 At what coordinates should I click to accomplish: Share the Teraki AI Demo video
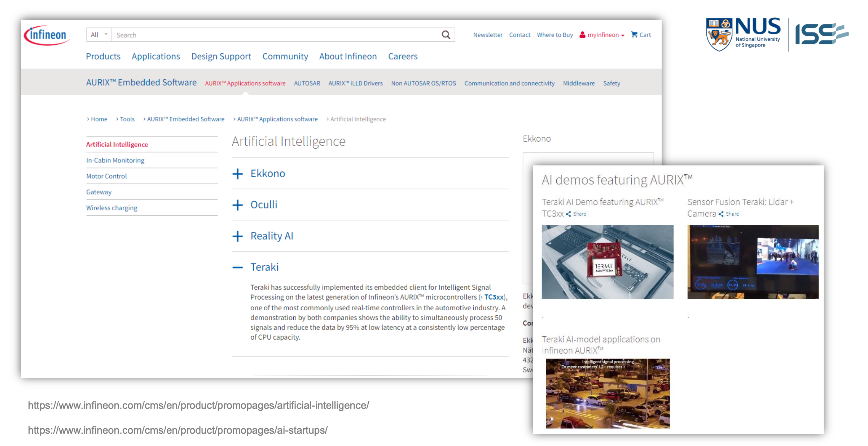coord(576,214)
